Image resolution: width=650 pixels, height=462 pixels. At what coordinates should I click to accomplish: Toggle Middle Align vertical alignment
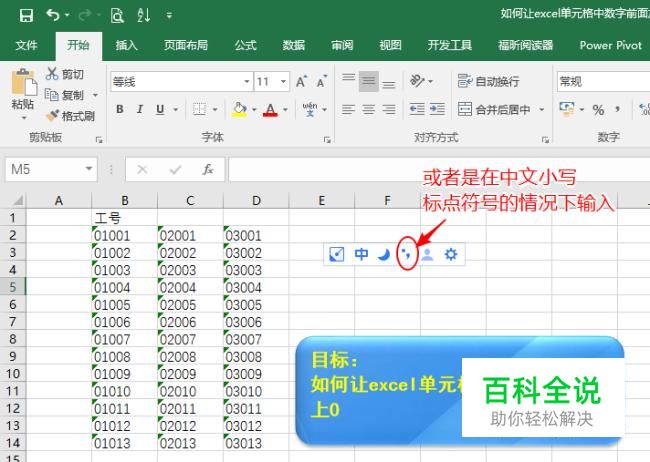tap(369, 81)
